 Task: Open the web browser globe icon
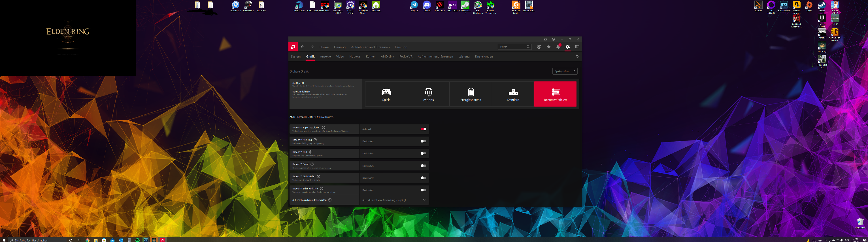pos(539,47)
